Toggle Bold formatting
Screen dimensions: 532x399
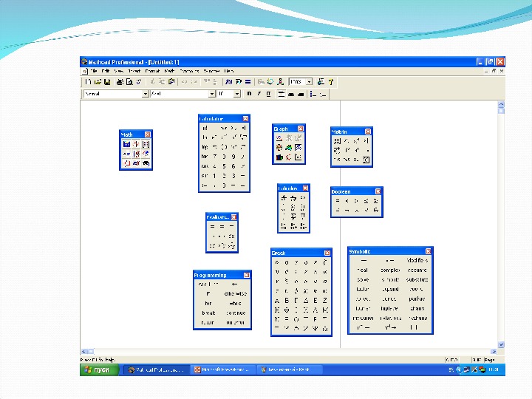coord(250,94)
